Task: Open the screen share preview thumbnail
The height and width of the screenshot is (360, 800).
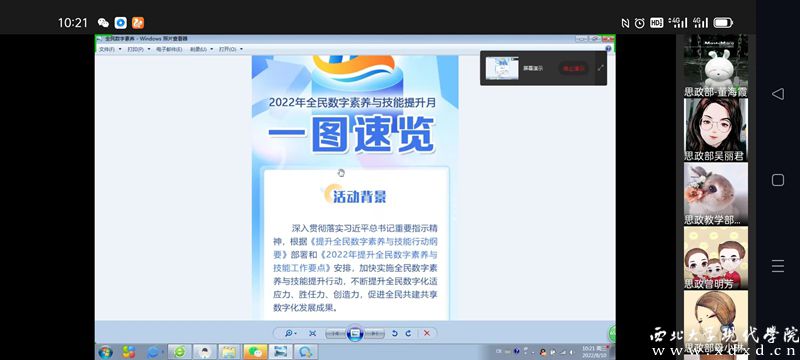Action: tap(502, 68)
